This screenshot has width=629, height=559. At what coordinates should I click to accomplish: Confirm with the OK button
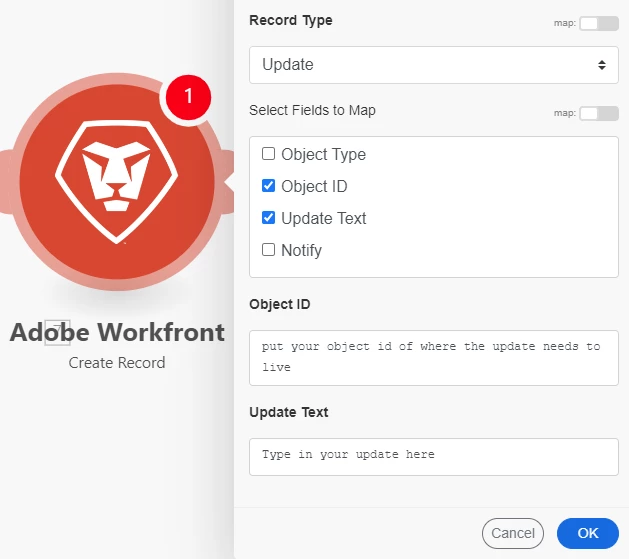coord(588,533)
